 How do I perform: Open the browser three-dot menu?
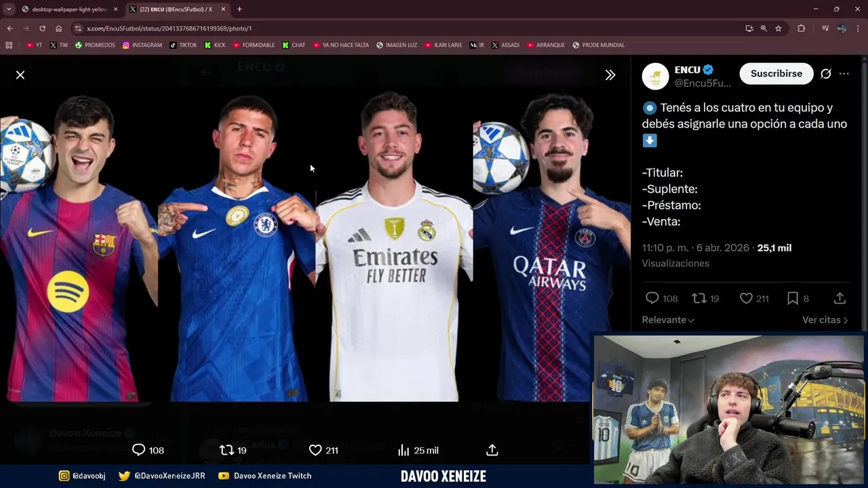click(858, 28)
